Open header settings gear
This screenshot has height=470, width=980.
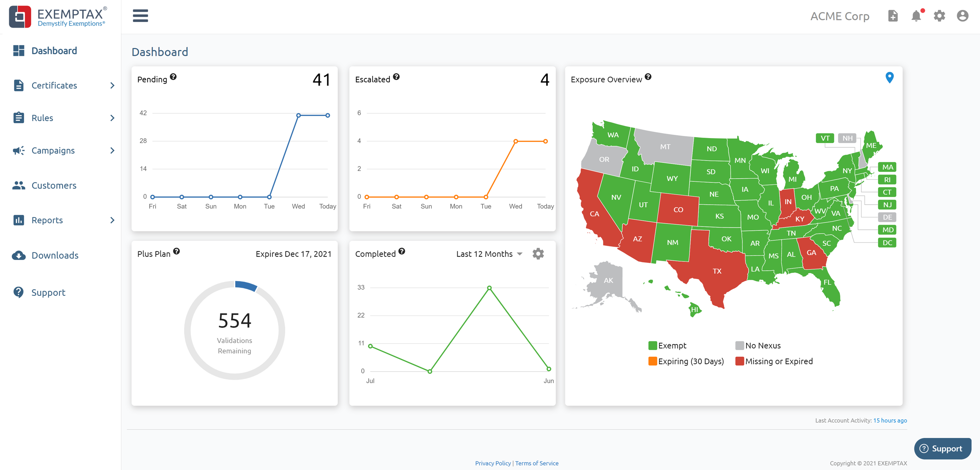click(939, 16)
